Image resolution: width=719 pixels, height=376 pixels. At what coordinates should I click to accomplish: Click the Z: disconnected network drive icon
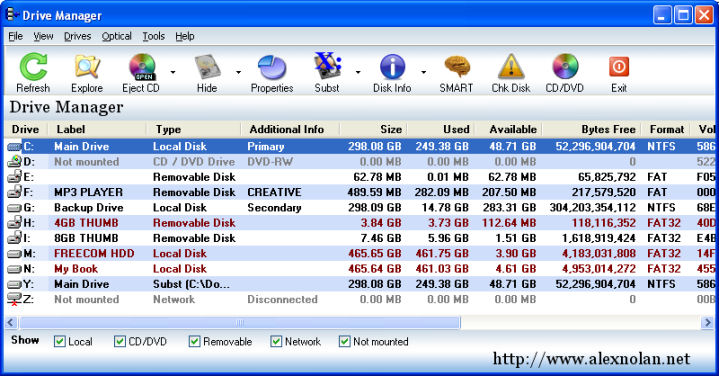pos(14,299)
